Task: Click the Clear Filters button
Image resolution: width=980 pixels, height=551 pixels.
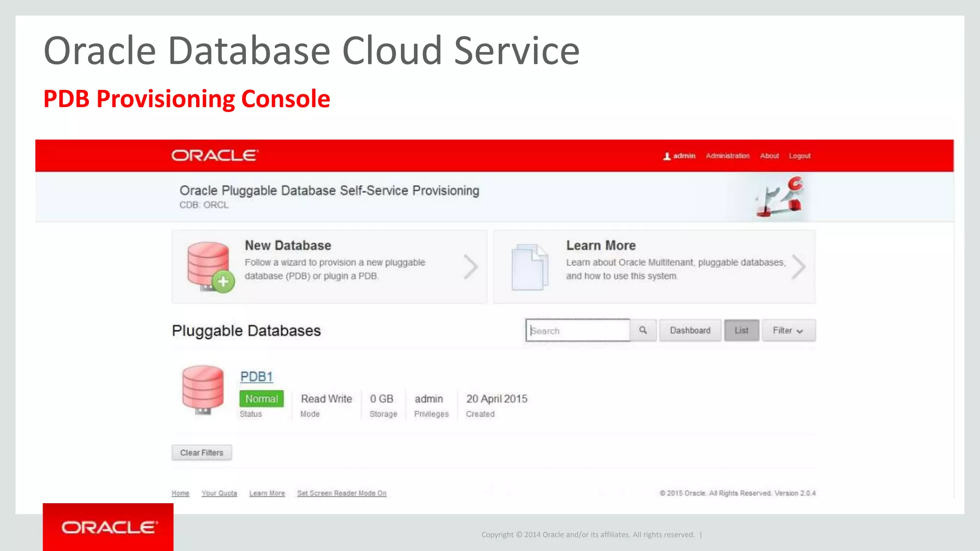Action: tap(202, 452)
